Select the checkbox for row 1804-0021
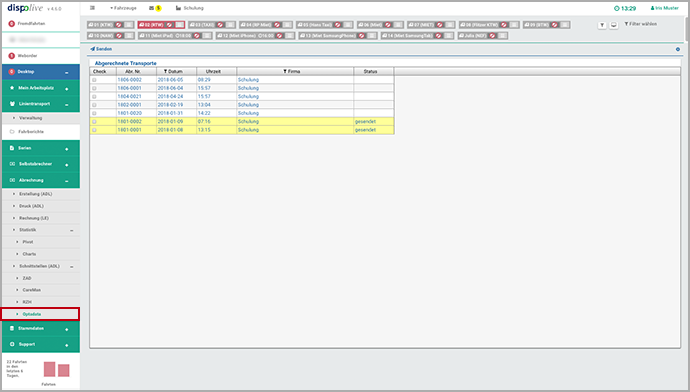 94,96
